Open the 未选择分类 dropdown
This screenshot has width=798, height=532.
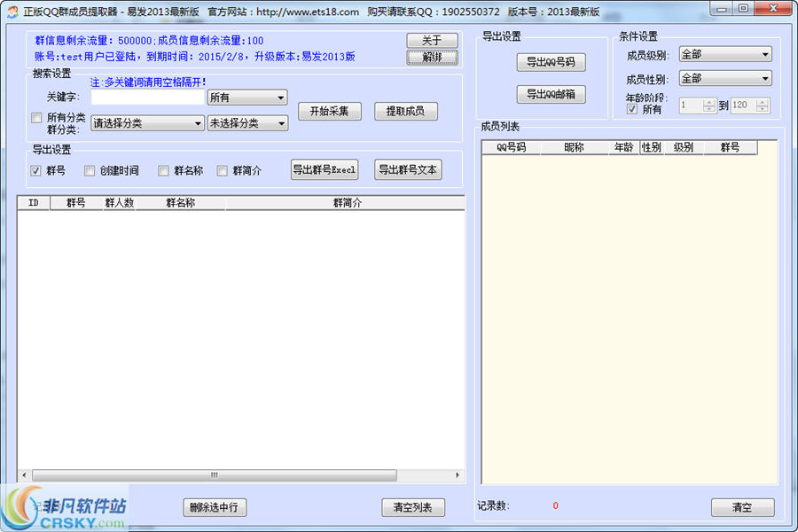pyautogui.click(x=247, y=123)
